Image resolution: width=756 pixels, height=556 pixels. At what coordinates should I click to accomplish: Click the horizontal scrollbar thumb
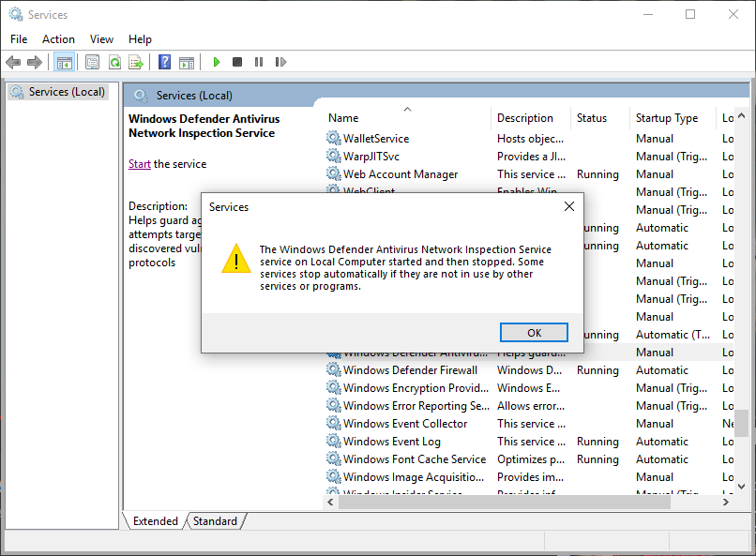point(505,502)
